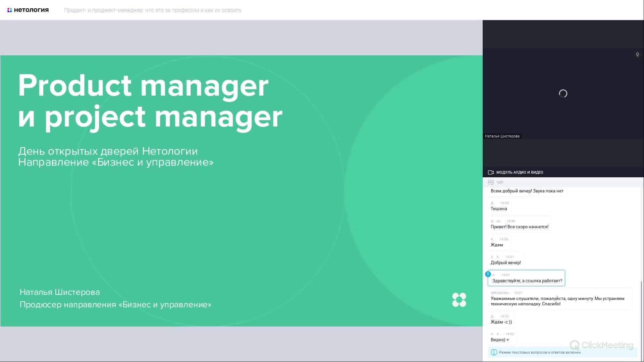Image resolution: width=644 pixels, height=362 pixels.
Task: Open the МОДУЛЬ АУДИО И ВИДЕО panel header
Action: [x=563, y=172]
